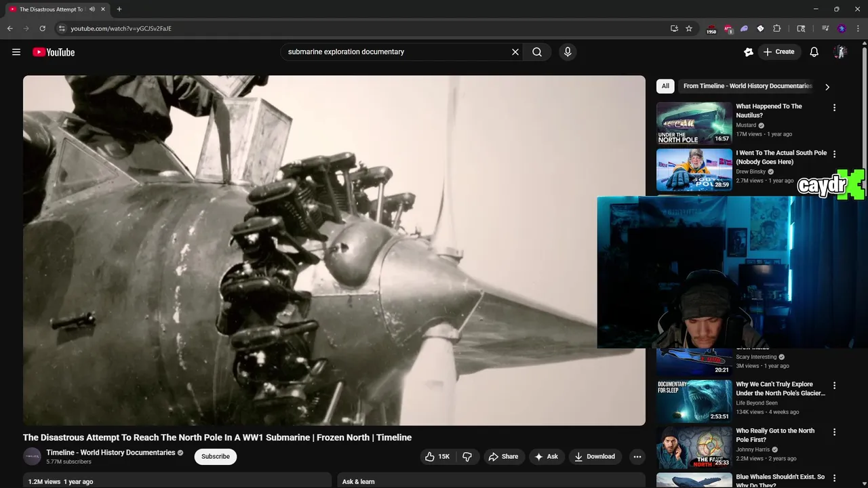Open Mustard channel name link

pos(746,125)
